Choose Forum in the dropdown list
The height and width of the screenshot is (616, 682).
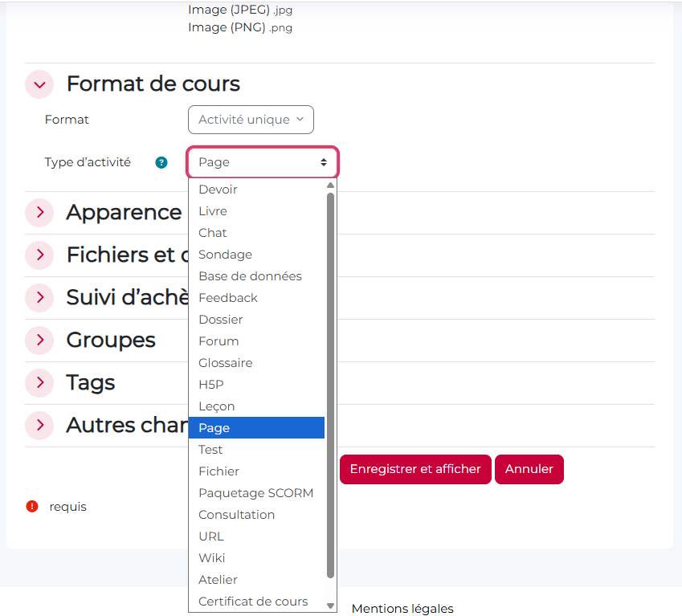218,341
